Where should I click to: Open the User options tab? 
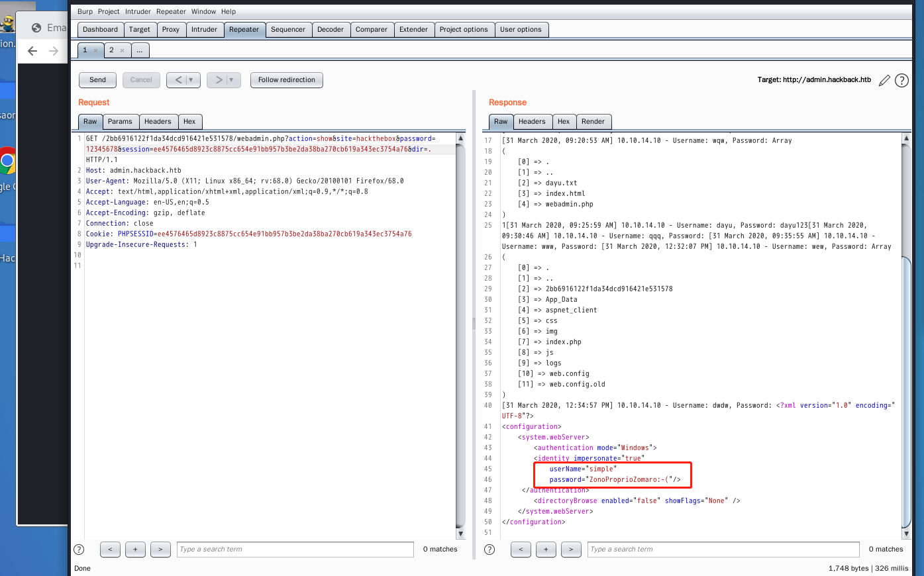(x=521, y=29)
